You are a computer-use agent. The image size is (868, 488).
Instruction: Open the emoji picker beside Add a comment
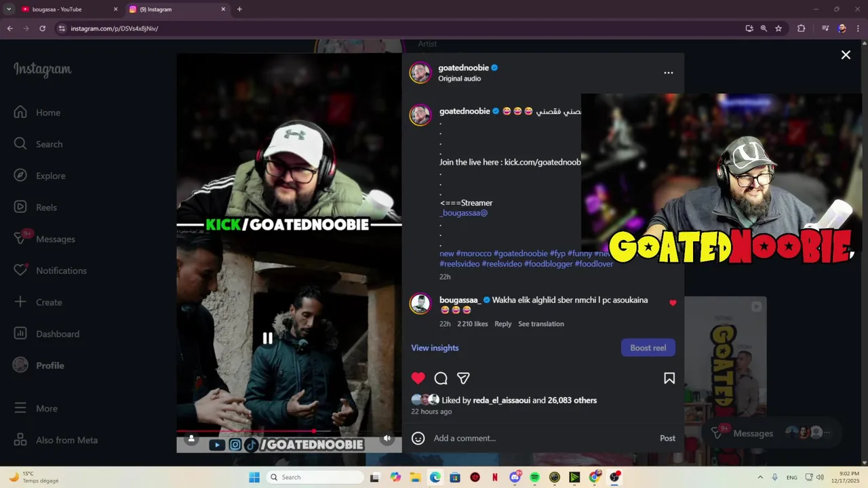[x=418, y=439]
